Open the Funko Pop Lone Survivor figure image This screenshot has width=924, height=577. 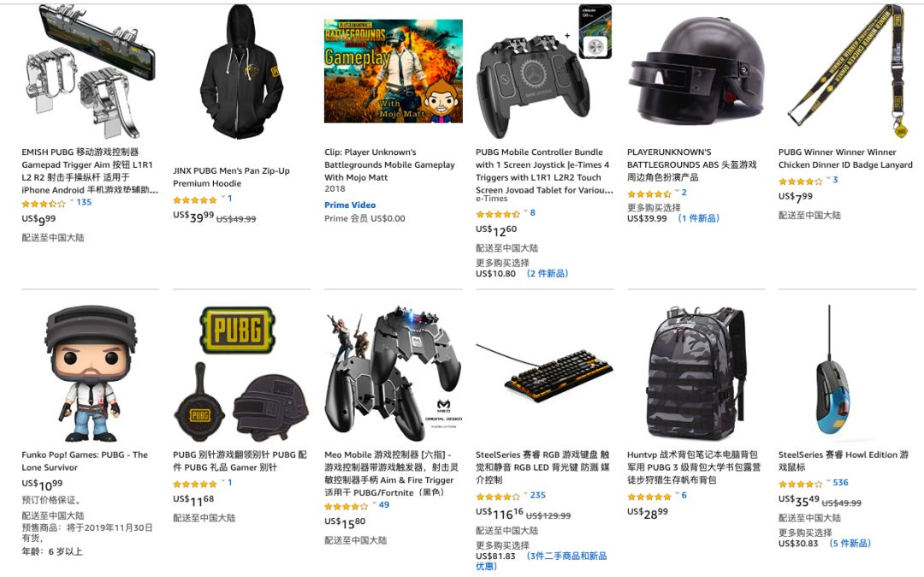point(90,373)
